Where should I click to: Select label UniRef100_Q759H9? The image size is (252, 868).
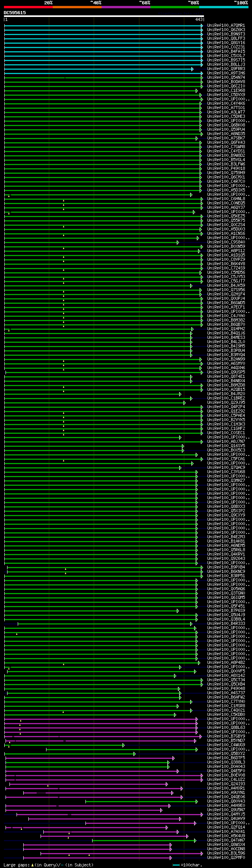[226, 173]
